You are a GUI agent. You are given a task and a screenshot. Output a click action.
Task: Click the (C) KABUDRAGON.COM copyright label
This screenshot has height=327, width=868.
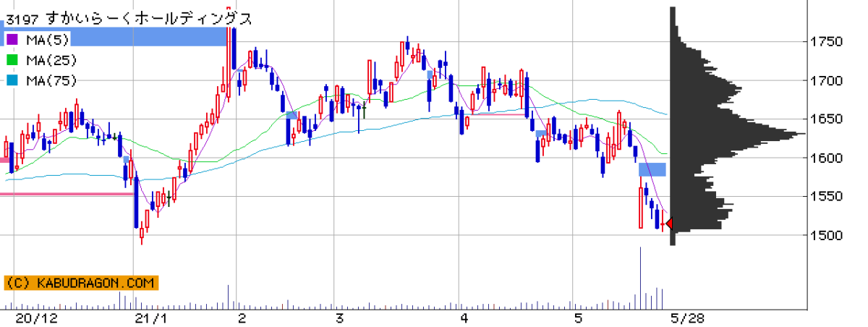[80, 283]
